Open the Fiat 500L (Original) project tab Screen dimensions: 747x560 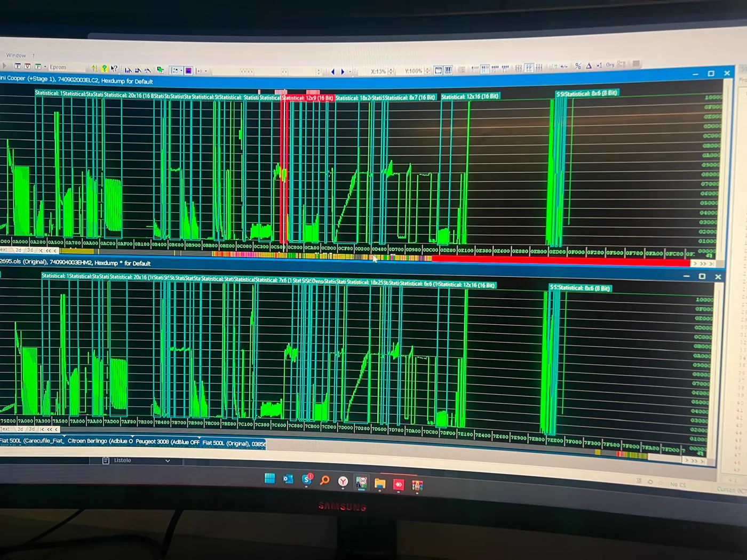pos(234,443)
